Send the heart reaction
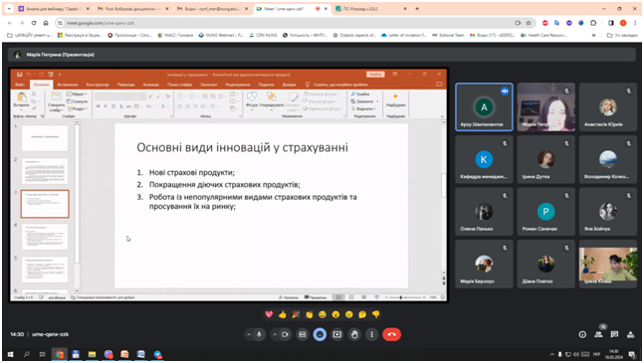The width and height of the screenshot is (644, 363). pos(269,314)
